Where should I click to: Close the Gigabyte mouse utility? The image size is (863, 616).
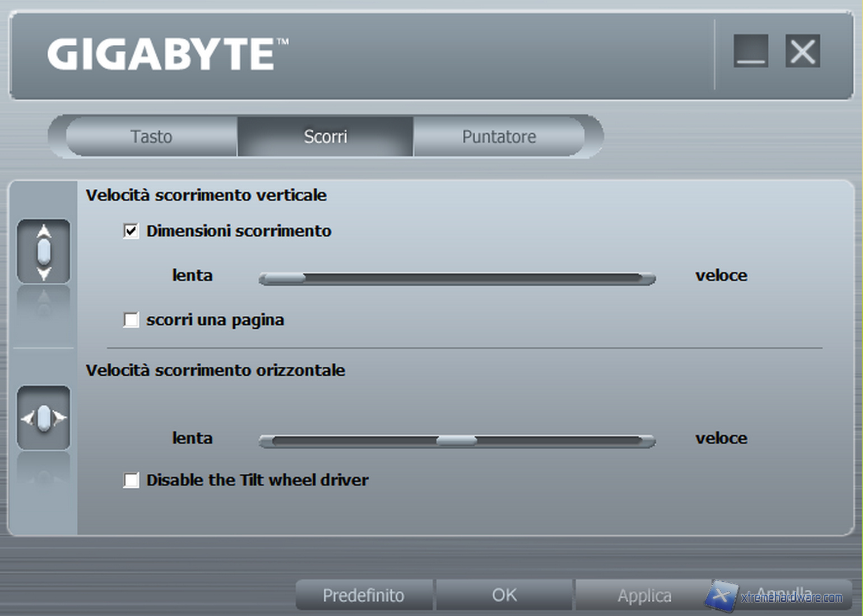(802, 52)
